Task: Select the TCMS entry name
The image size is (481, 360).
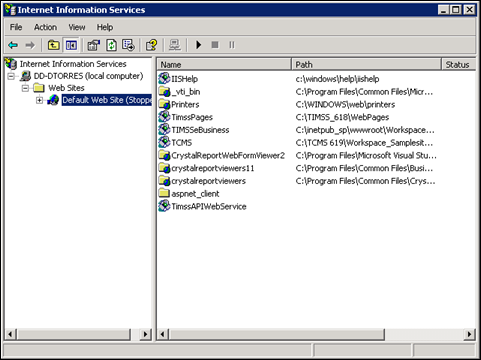Action: click(182, 143)
